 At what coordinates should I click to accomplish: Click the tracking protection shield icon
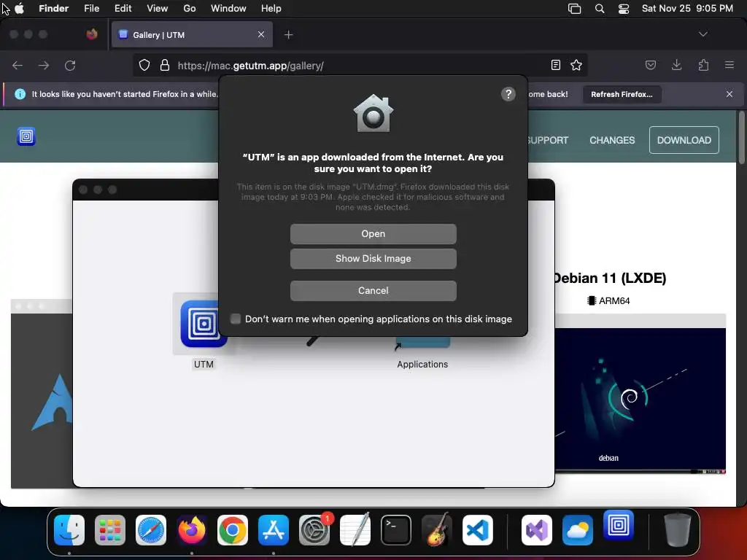click(144, 65)
